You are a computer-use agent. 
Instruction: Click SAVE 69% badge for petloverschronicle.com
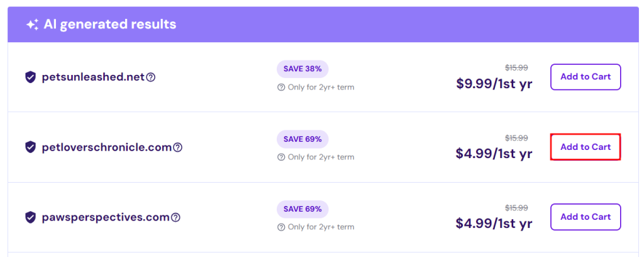pyautogui.click(x=302, y=139)
